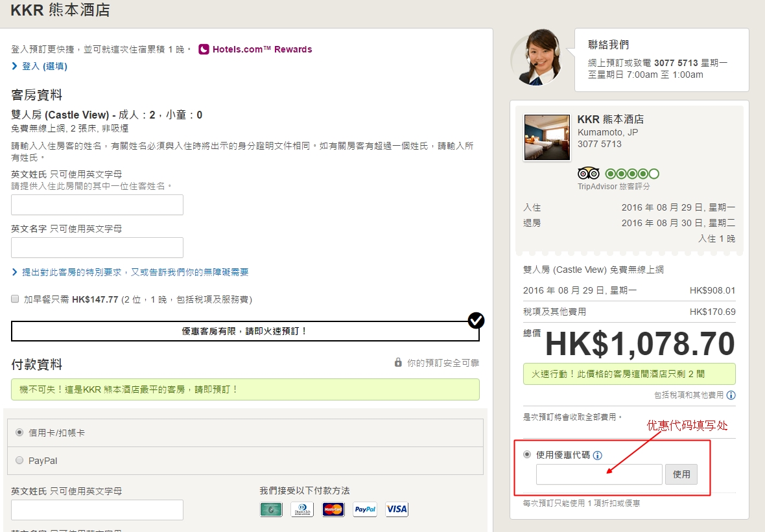Image resolution: width=765 pixels, height=532 pixels.
Task: Click the customer service agent photo
Action: point(538,58)
